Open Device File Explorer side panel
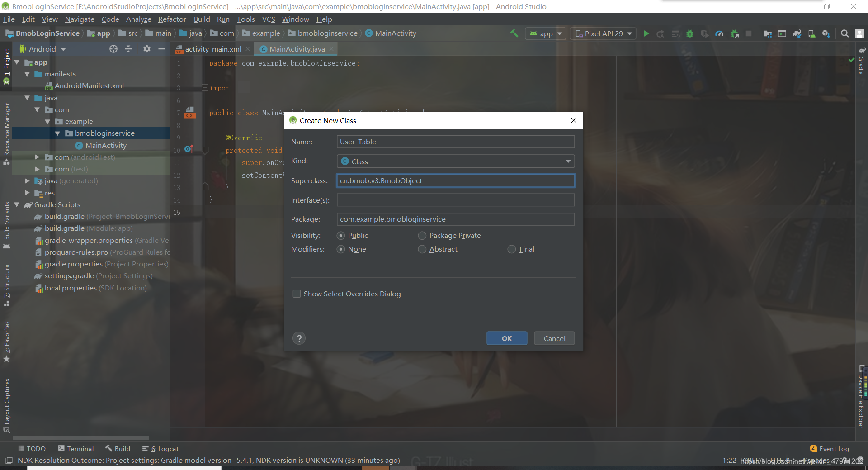The image size is (868, 470). (x=862, y=396)
